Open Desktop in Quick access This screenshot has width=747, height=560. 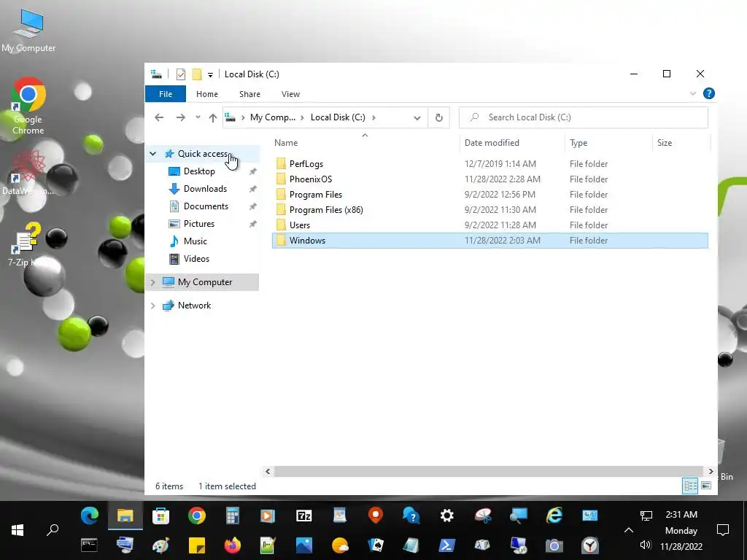[199, 171]
